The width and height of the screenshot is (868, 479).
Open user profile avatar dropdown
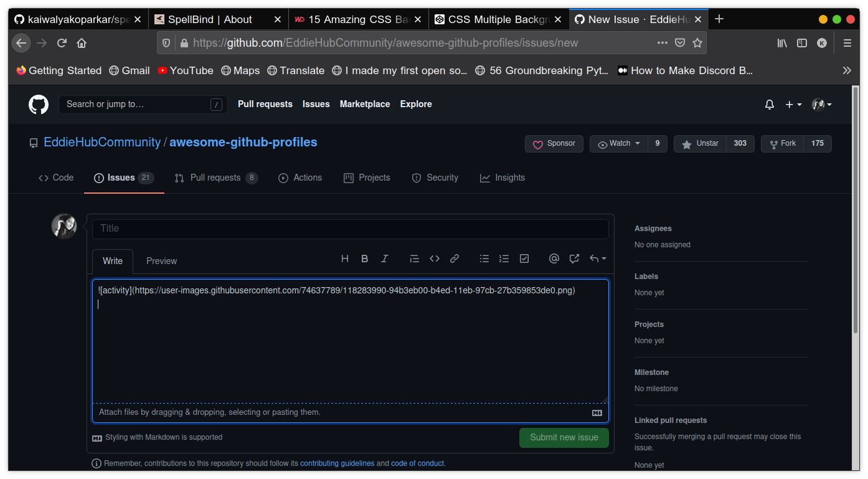[x=822, y=105]
